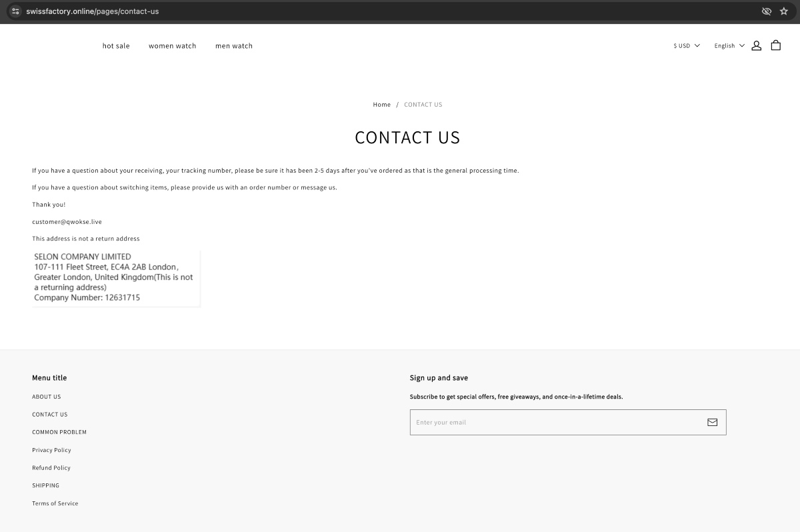This screenshot has width=800, height=532.
Task: Open the account profile icon
Action: point(756,45)
